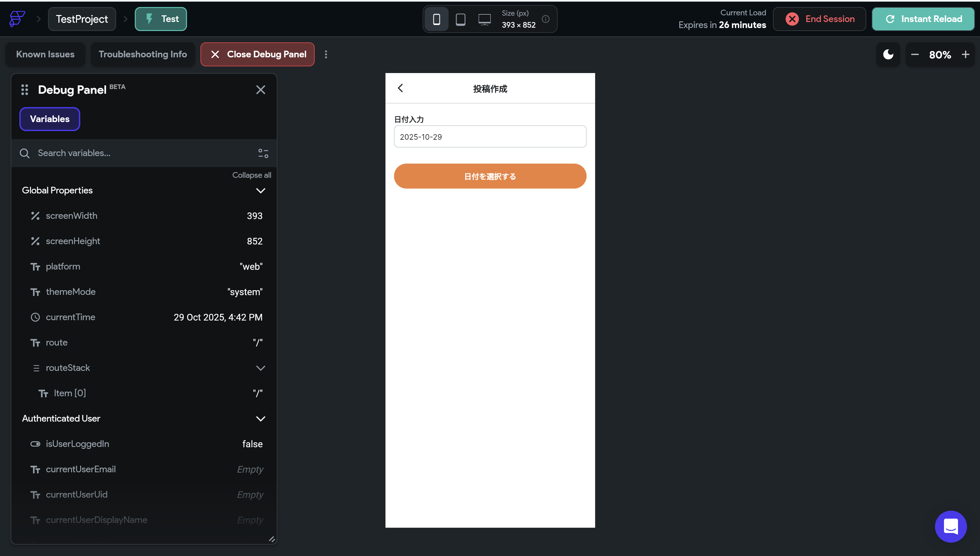Collapse the Authenticated User section
The height and width of the screenshot is (556, 980).
coord(260,419)
